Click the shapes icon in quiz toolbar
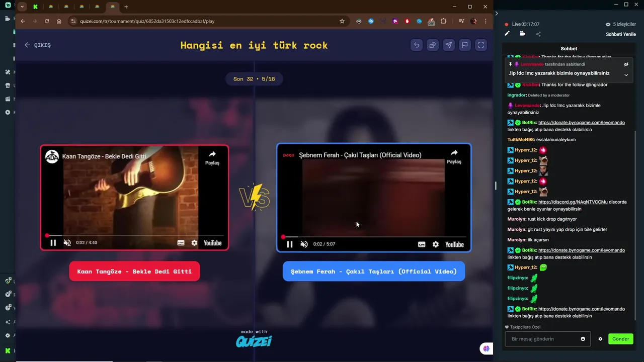Screen dimensions: 644x362 (433, 45)
